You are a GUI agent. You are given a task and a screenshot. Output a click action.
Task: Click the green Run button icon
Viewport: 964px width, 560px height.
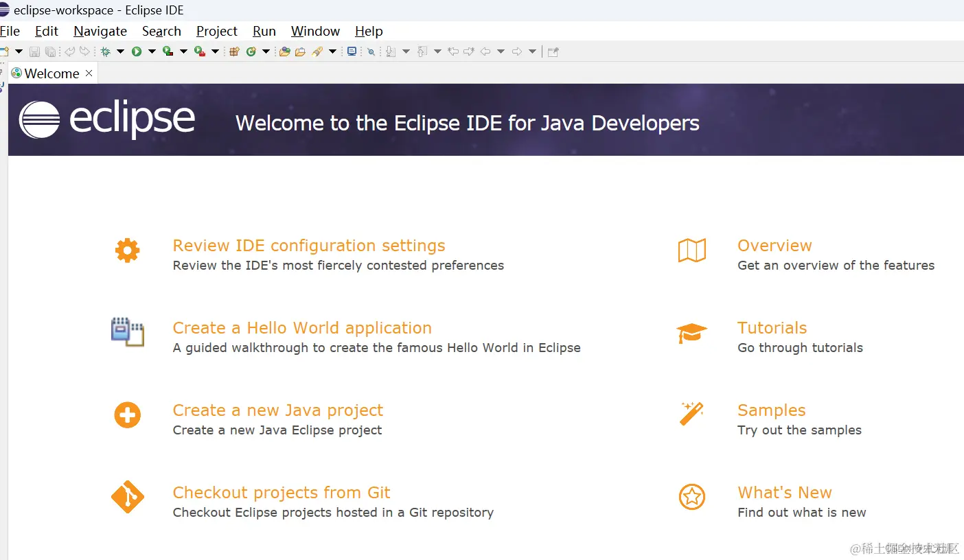click(x=137, y=51)
